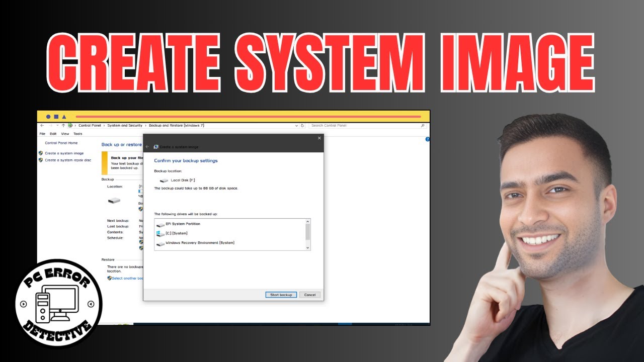The width and height of the screenshot is (644, 362).
Task: Click the EFI System Partition drive icon
Action: point(160,224)
